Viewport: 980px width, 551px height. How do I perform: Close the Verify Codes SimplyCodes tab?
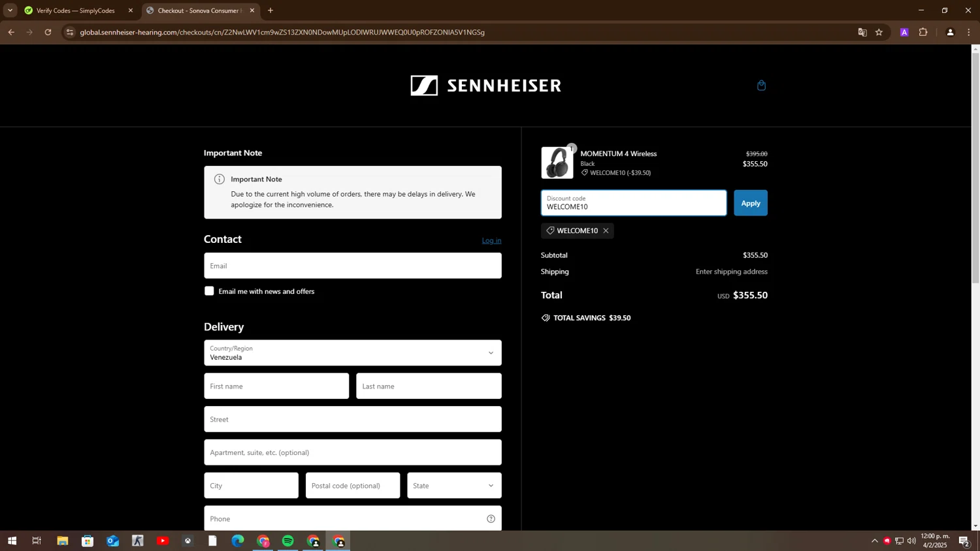[130, 10]
